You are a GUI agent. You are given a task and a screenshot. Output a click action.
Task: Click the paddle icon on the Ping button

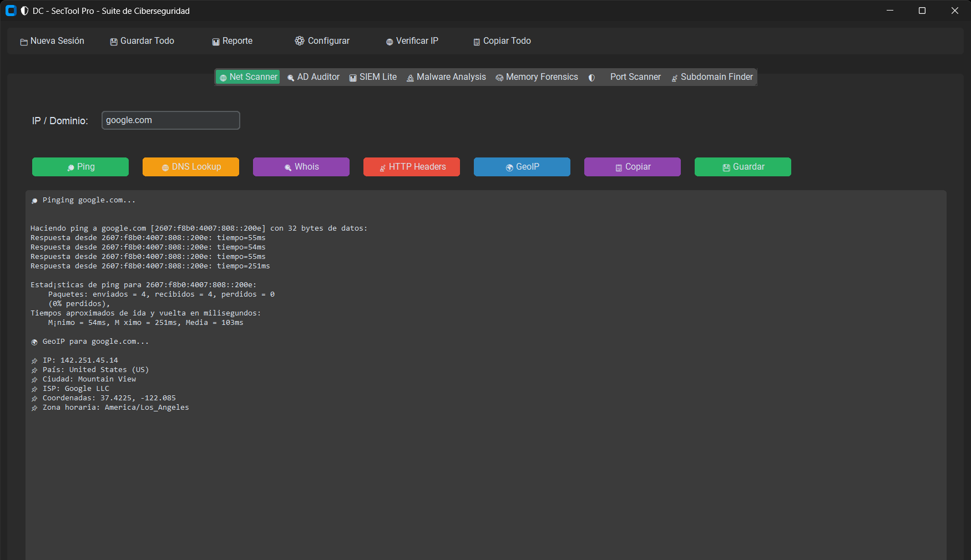(x=70, y=168)
